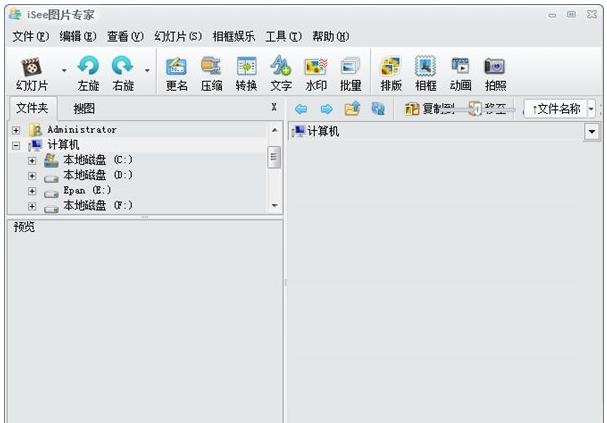Expand 本地磁盘 (F:) node
The height and width of the screenshot is (423, 607).
click(32, 206)
